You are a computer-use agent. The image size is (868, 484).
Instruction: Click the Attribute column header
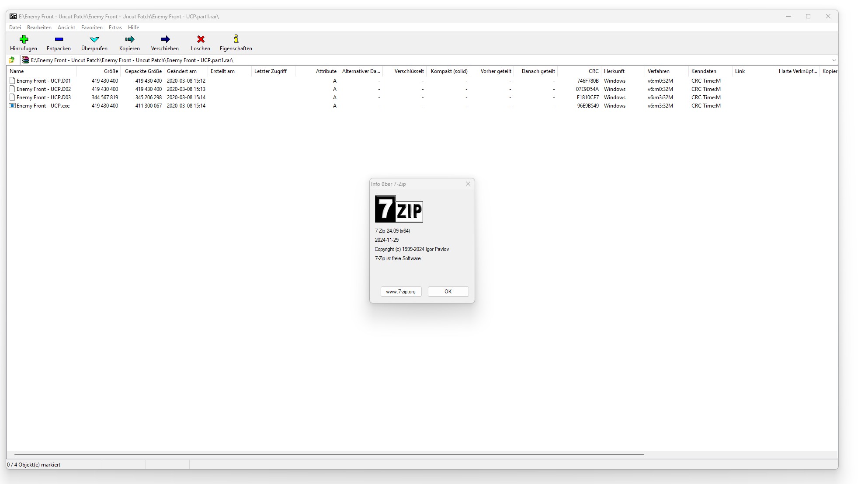click(317, 71)
